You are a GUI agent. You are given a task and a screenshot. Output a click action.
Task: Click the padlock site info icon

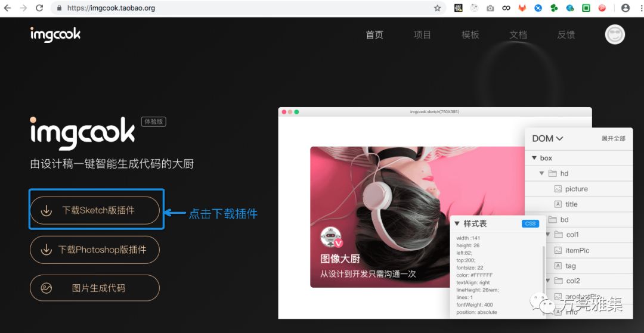tap(60, 8)
